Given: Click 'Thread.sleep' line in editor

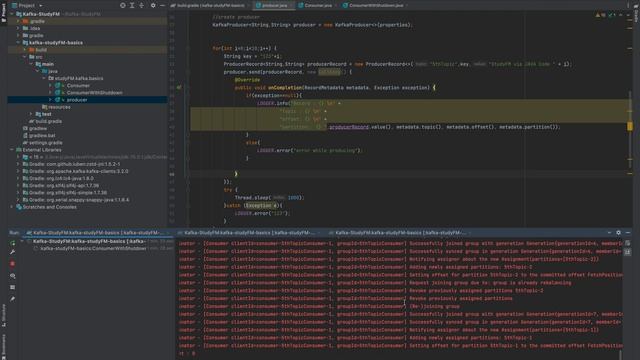Looking at the screenshot, I should click(269, 198).
